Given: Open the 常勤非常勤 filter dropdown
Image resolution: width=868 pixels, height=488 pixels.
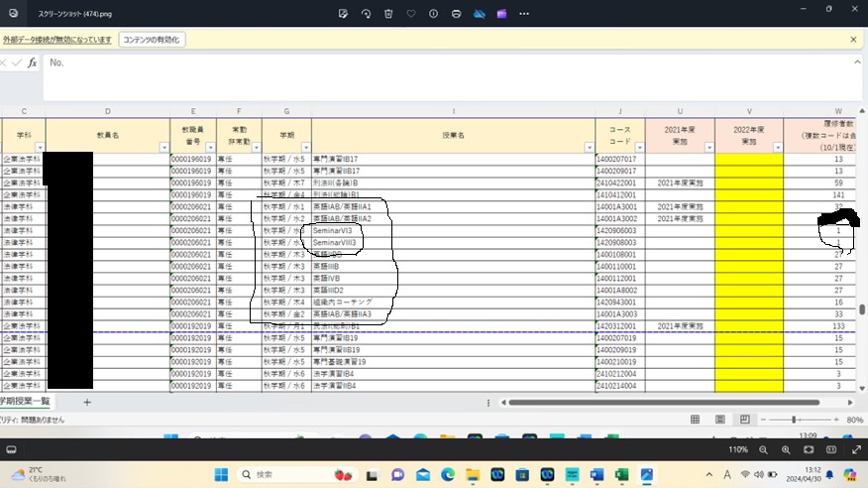Looking at the screenshot, I should click(x=256, y=148).
